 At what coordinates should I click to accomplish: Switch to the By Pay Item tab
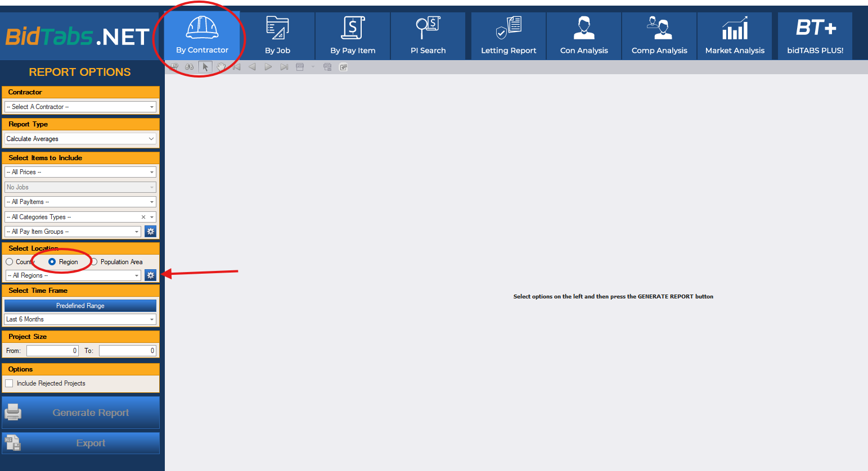tap(353, 35)
